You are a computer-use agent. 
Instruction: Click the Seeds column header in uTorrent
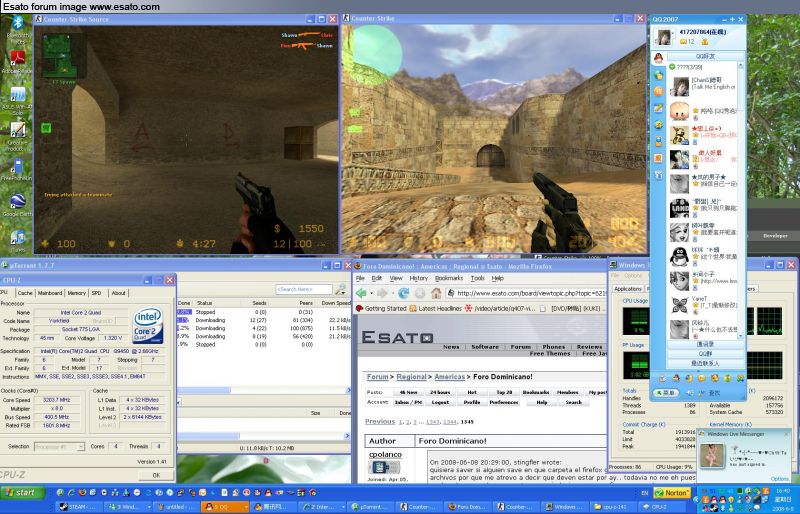tap(259, 303)
